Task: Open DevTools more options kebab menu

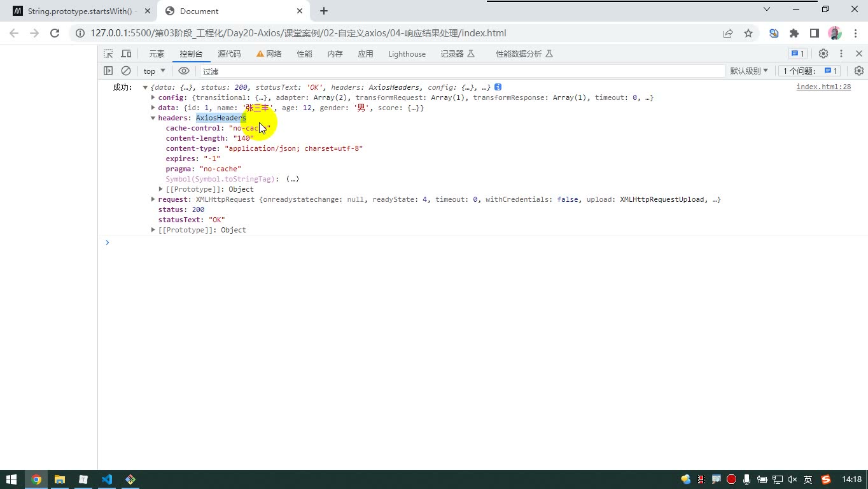Action: (x=841, y=53)
